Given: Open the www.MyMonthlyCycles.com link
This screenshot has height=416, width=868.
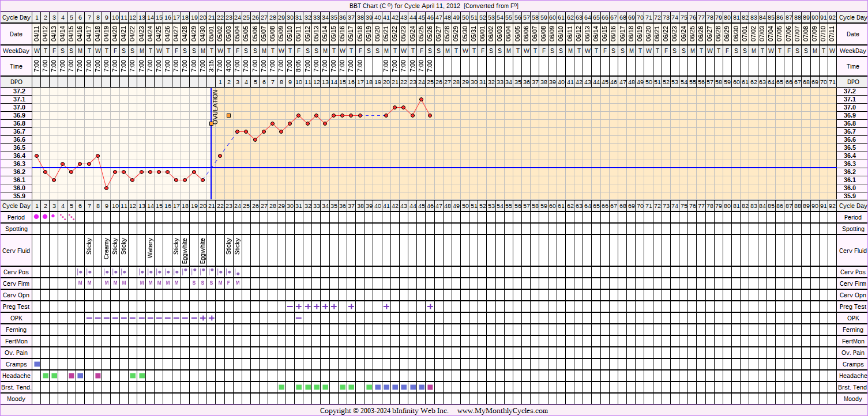Looking at the screenshot, I should [502, 411].
